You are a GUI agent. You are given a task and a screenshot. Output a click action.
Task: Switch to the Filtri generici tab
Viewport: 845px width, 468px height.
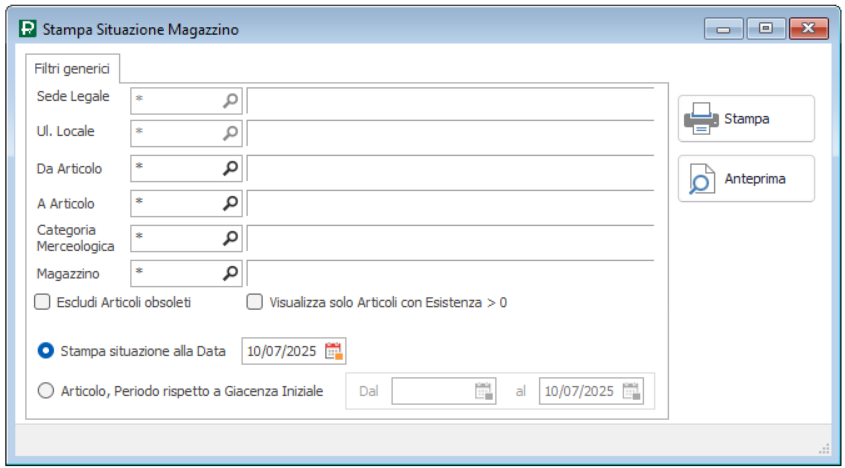coord(72,69)
